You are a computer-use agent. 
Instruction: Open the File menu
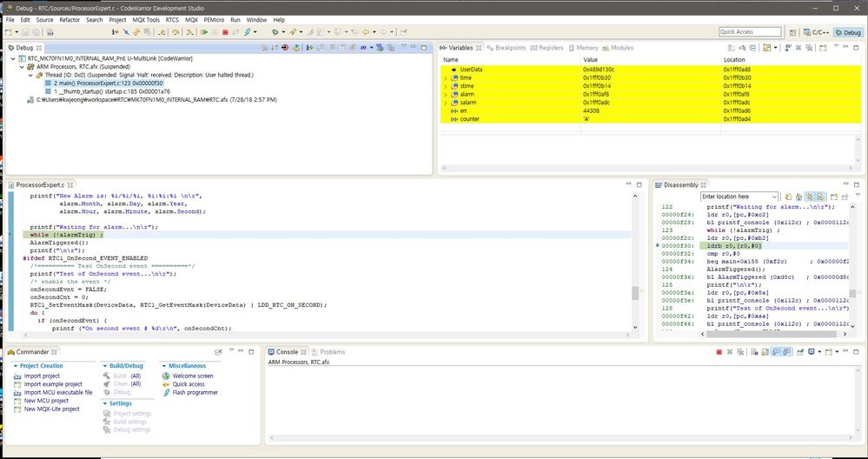[x=10, y=20]
